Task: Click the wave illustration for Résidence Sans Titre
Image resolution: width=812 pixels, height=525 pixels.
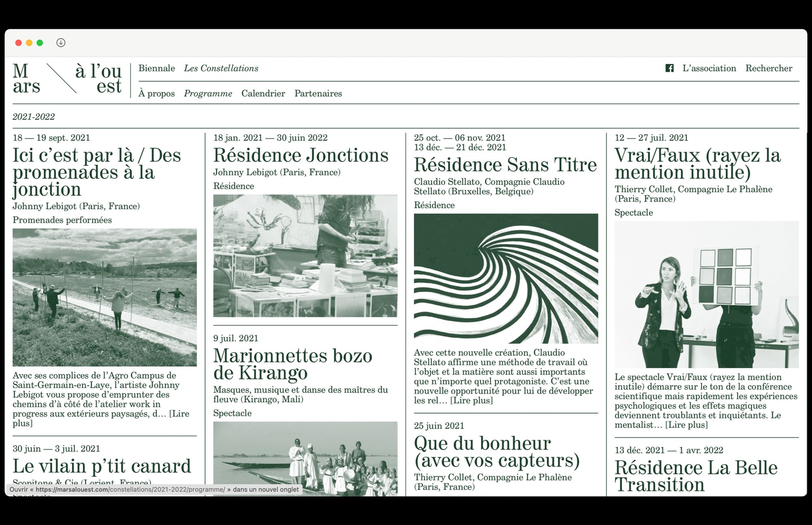Action: (507, 278)
